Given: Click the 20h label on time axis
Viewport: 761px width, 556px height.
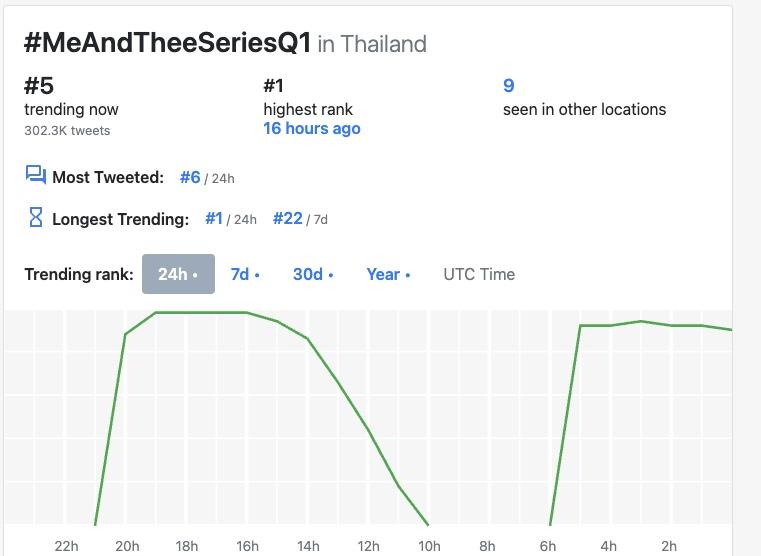Looking at the screenshot, I should [127, 546].
